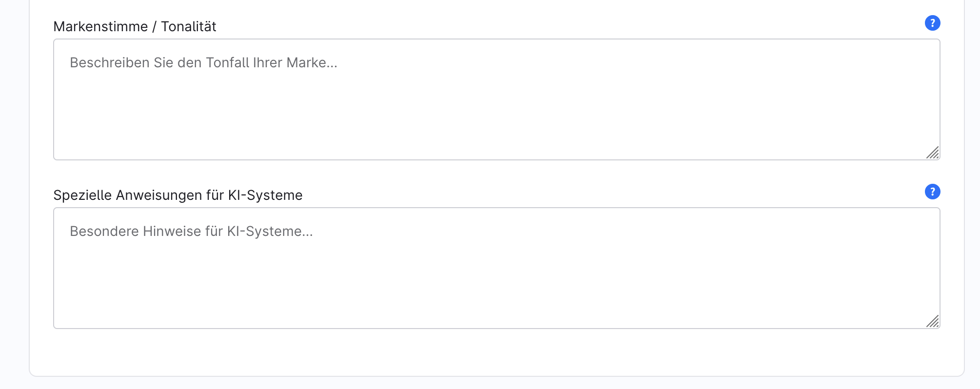Click the placeholder "Beschreiben Sie den Tonfall Ihrer Marke..."
980x389 pixels.
(203, 63)
